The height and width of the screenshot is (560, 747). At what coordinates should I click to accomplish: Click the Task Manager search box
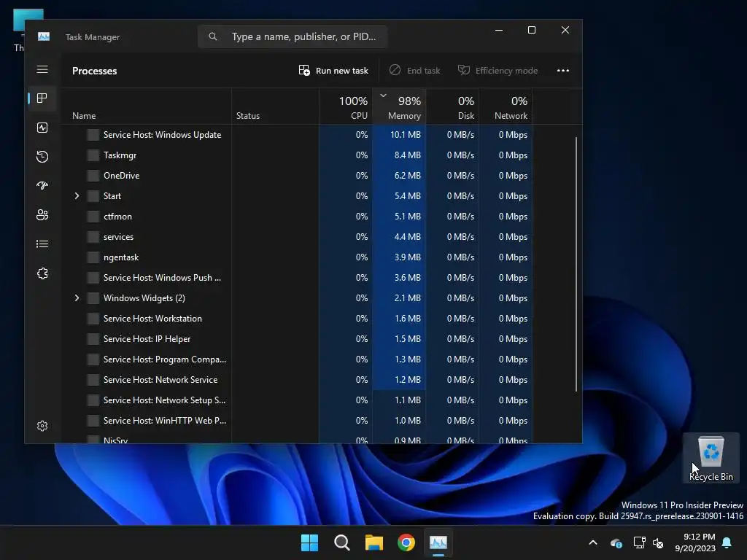(293, 36)
